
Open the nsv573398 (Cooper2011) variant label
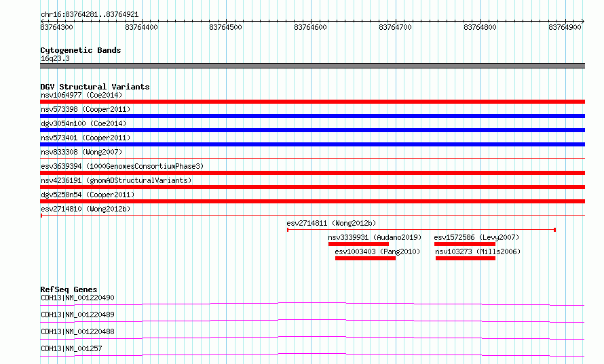click(x=86, y=109)
